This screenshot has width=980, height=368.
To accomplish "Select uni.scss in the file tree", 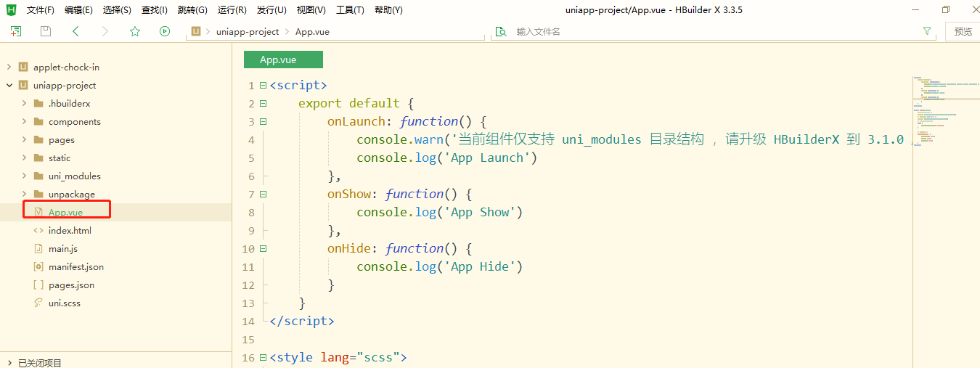I will 65,303.
